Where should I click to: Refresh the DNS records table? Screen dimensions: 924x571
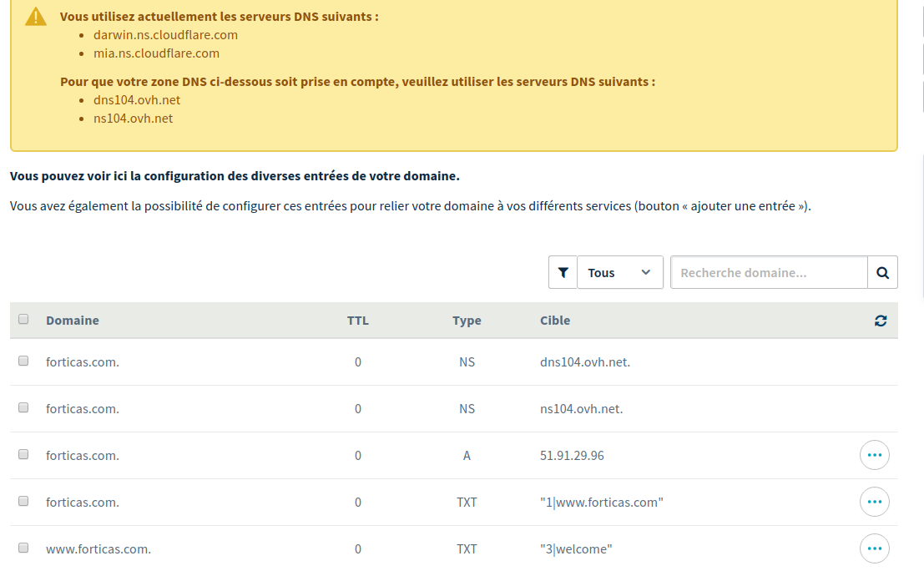pyautogui.click(x=881, y=321)
